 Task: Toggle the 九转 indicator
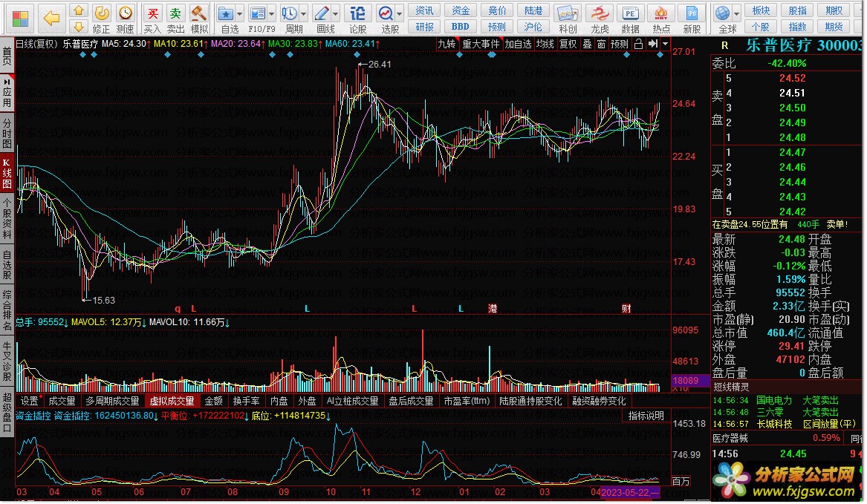(x=447, y=45)
